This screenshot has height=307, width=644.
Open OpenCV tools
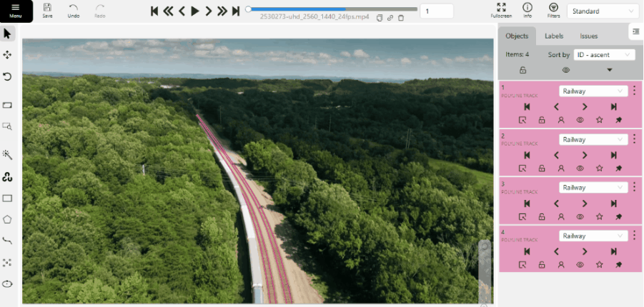(7, 177)
